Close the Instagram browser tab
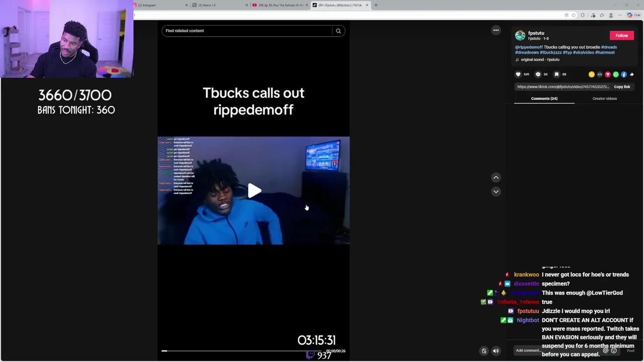The width and height of the screenshot is (644, 362). click(187, 5)
